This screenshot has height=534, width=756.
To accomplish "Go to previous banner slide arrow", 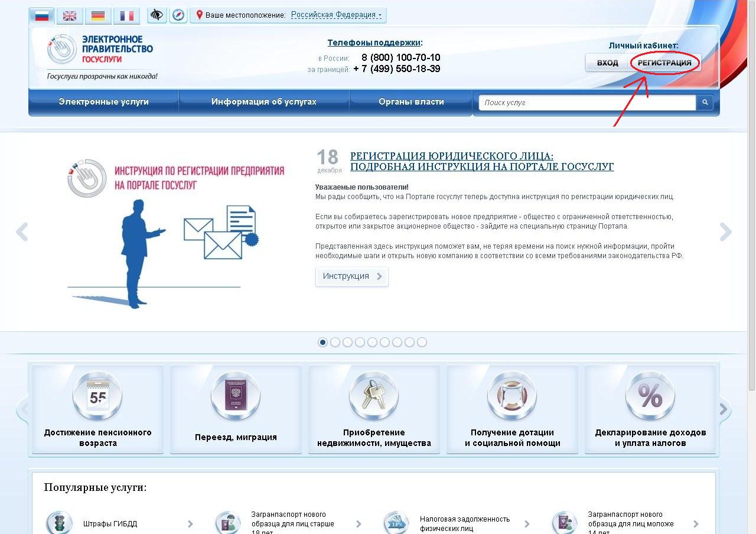I will coord(22,232).
